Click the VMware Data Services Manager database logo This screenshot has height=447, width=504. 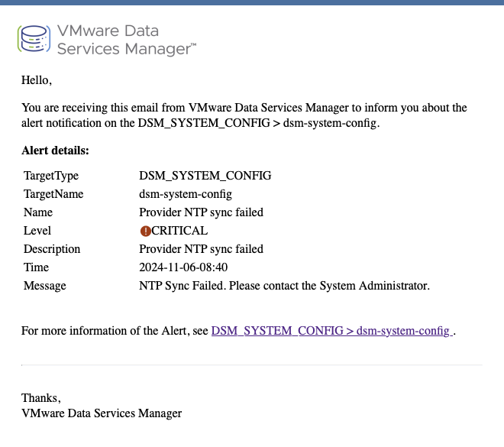[x=34, y=39]
